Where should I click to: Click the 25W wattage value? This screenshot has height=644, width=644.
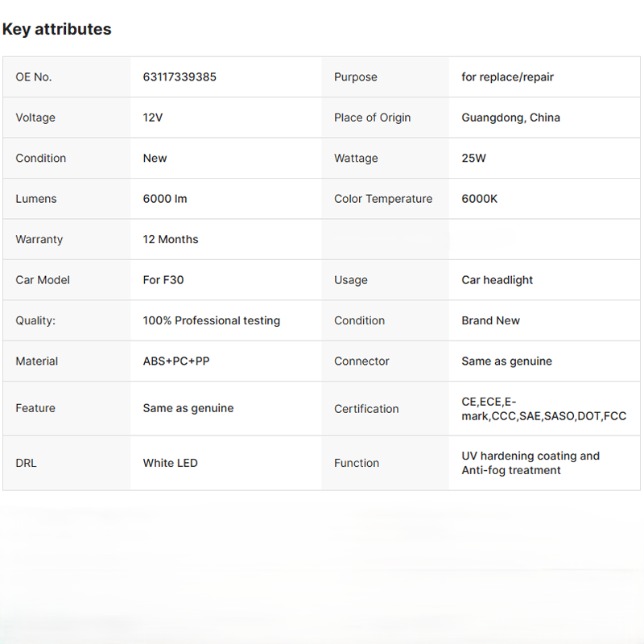(473, 159)
